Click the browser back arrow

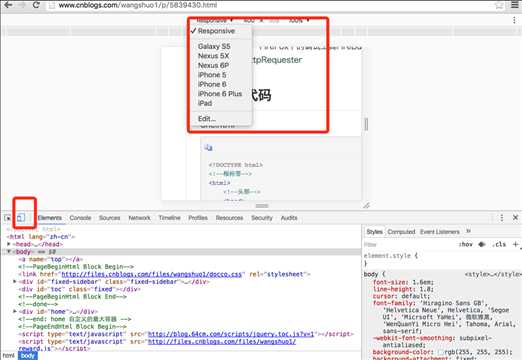coord(8,5)
